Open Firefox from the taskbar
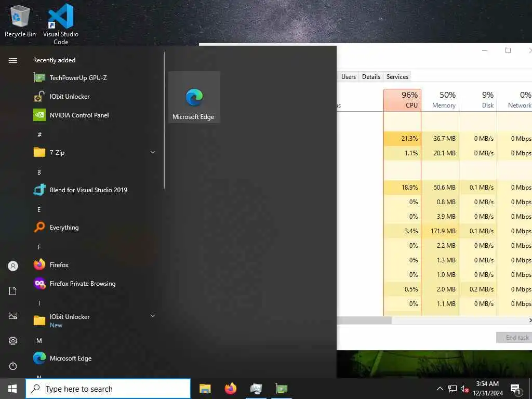 click(x=230, y=389)
